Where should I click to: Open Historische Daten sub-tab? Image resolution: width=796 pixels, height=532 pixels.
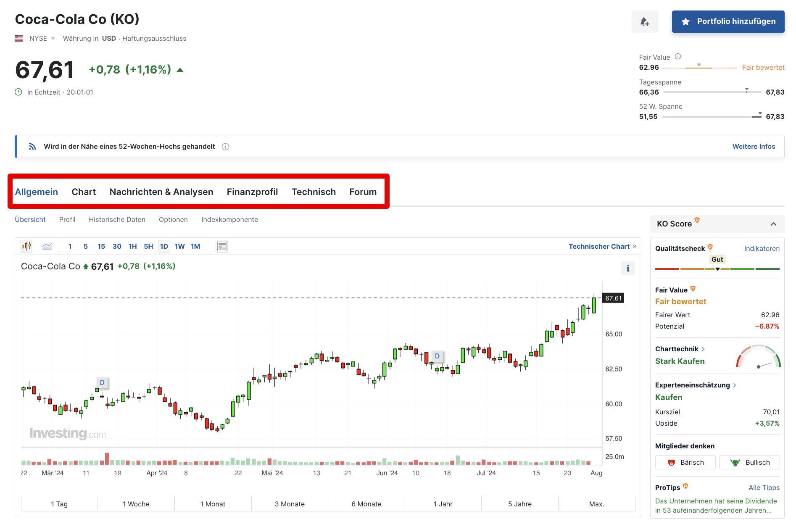(x=117, y=219)
